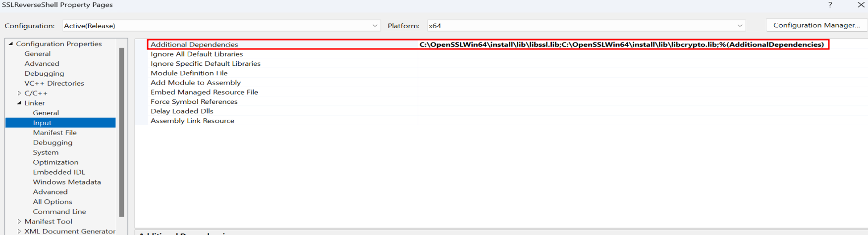Select Advanced under Configuration Properties
Viewport: 868px width, 235px height.
coord(42,63)
